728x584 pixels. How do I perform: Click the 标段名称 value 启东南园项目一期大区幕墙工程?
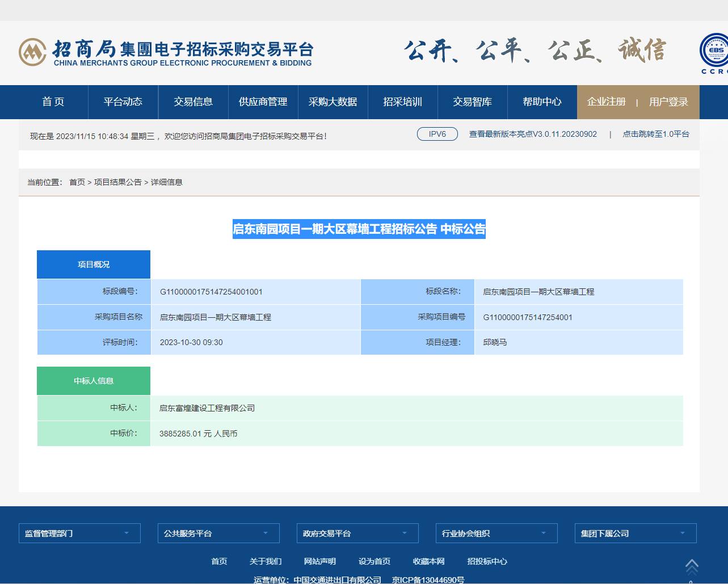point(538,292)
